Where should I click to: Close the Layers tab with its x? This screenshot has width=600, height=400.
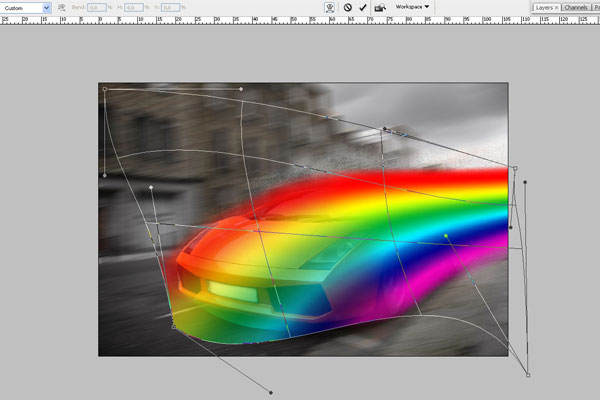[x=556, y=8]
